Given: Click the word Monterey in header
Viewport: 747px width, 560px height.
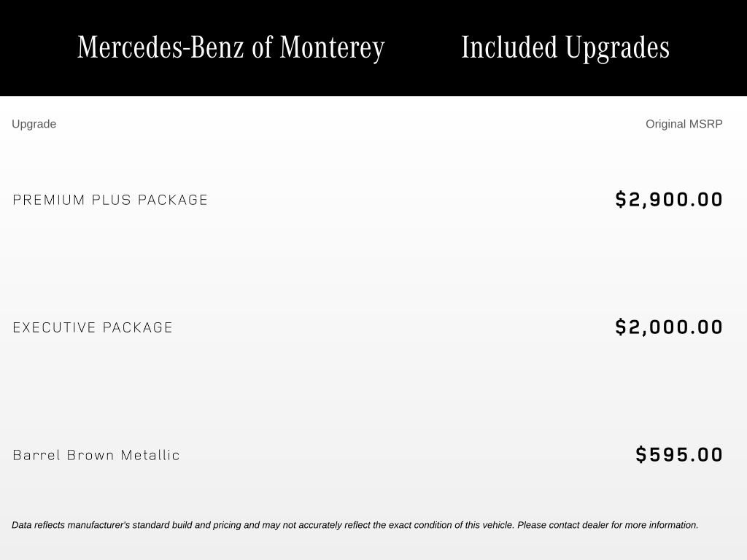Looking at the screenshot, I should tap(332, 49).
